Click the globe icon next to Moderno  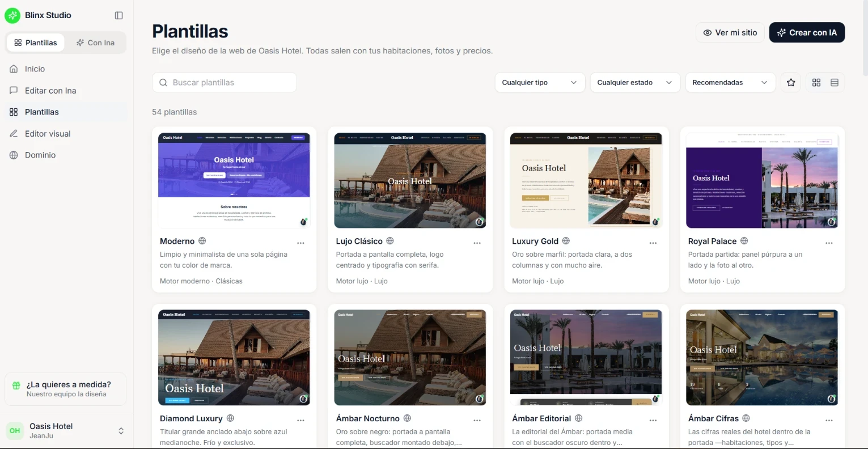click(202, 241)
